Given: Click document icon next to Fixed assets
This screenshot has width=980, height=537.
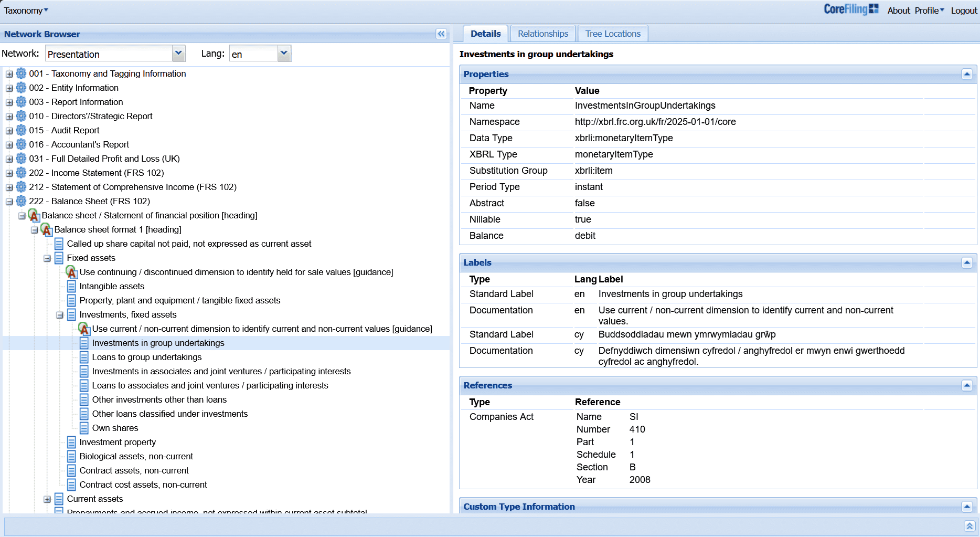Looking at the screenshot, I should [59, 258].
